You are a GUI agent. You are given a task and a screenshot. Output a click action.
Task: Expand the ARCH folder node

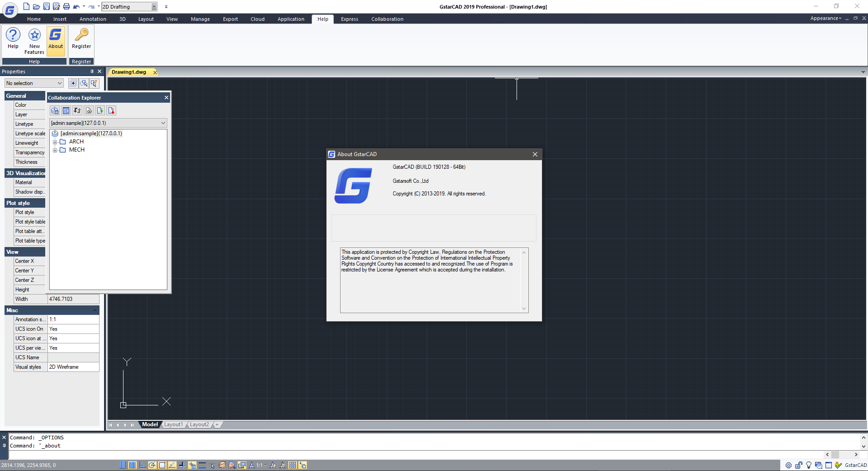[x=55, y=142]
